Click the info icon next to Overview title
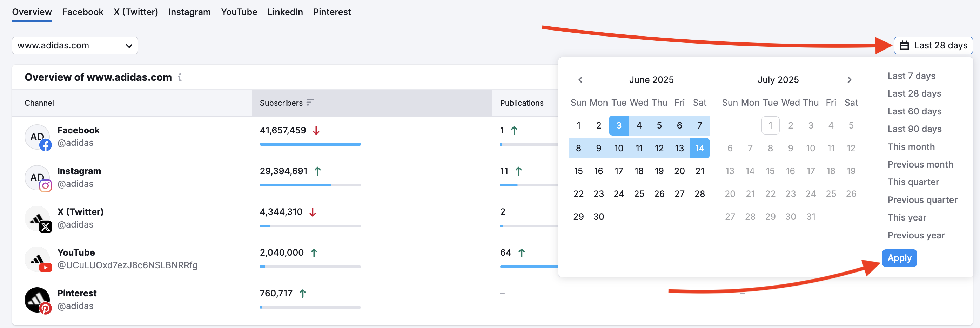Screen dimensions: 980x328 coord(180,77)
